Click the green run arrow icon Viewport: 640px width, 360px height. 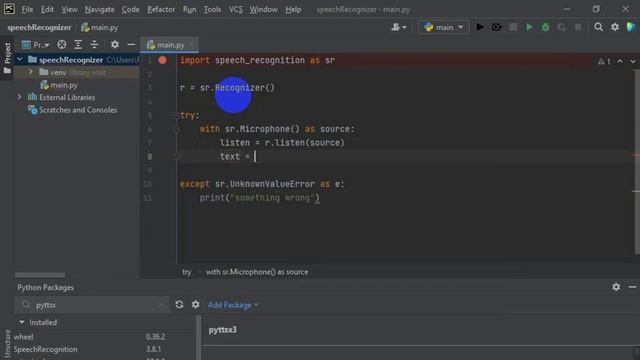tap(529, 27)
